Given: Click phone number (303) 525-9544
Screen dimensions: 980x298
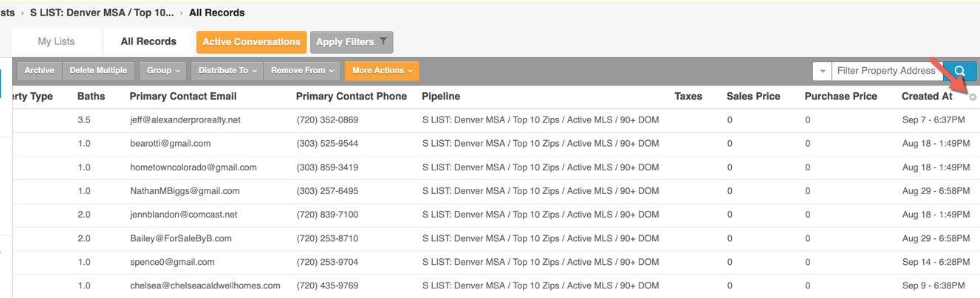Looking at the screenshot, I should pos(327,144).
